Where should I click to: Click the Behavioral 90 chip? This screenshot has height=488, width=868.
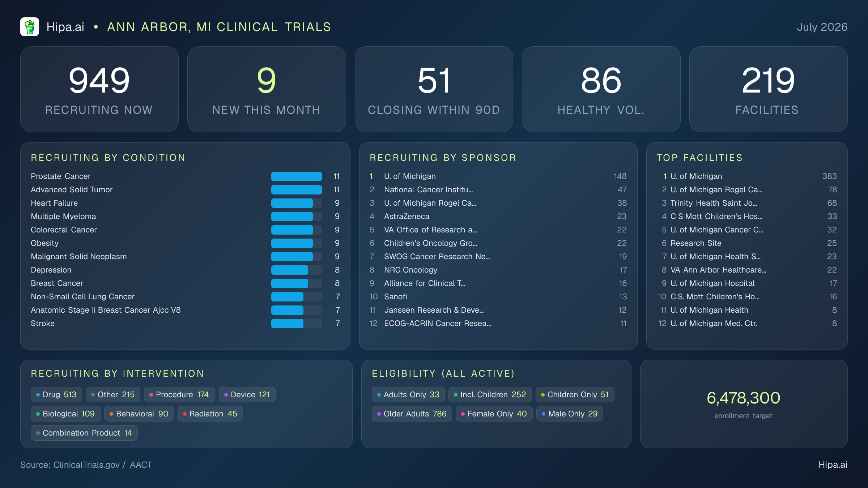click(139, 414)
